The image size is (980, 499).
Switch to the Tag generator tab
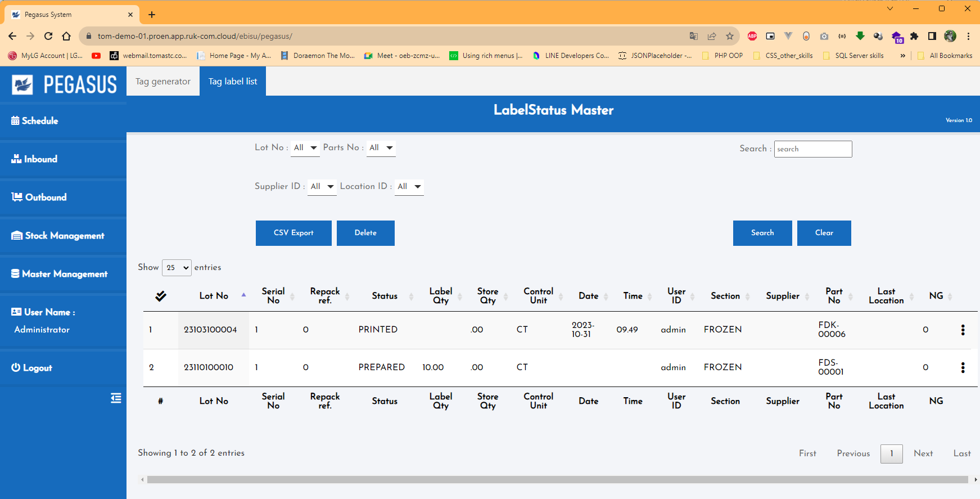pos(163,82)
